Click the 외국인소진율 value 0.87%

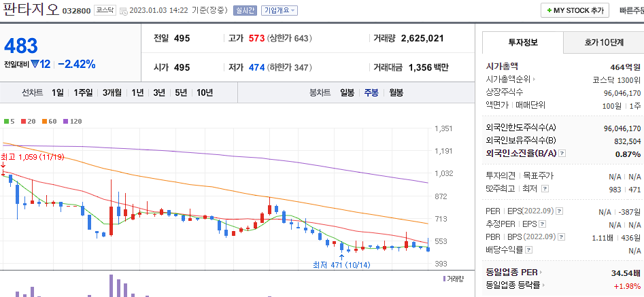[x=628, y=154]
